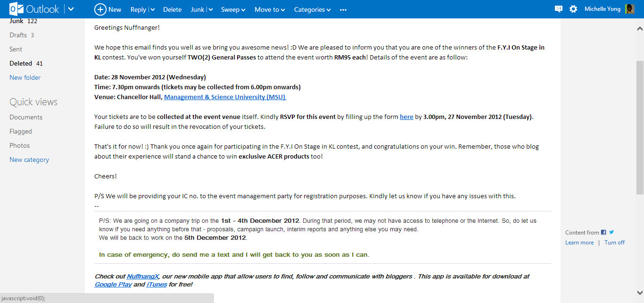This screenshot has width=644, height=303.
Task: Open the settings gear icon
Action: (x=573, y=9)
